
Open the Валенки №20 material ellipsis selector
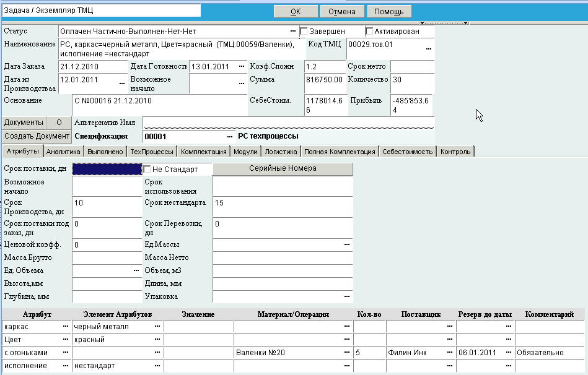(347, 353)
